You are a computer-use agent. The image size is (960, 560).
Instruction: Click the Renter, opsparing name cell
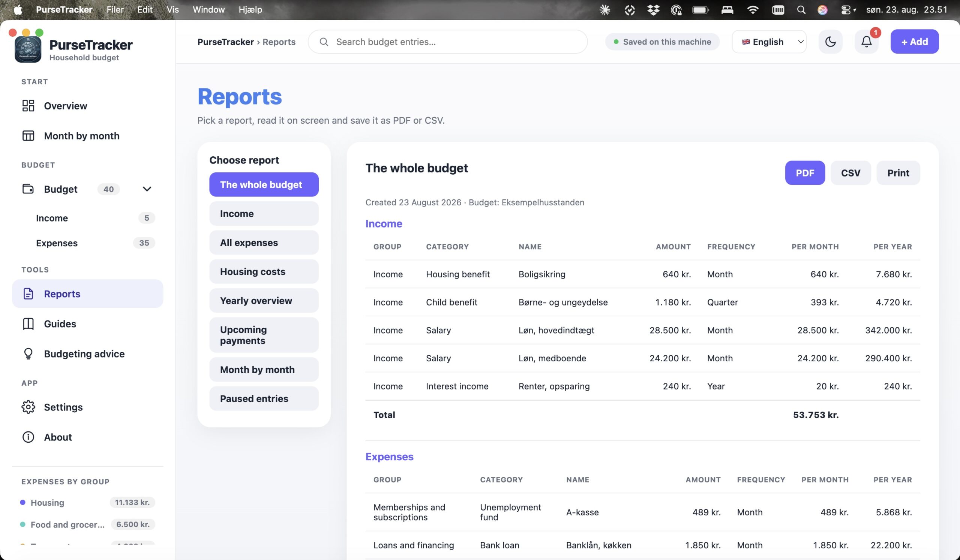554,386
